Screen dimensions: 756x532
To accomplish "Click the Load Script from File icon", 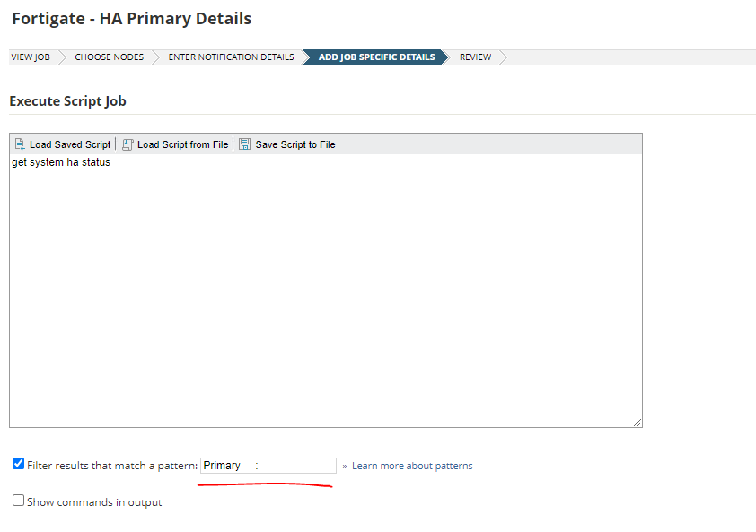I will pos(127,144).
